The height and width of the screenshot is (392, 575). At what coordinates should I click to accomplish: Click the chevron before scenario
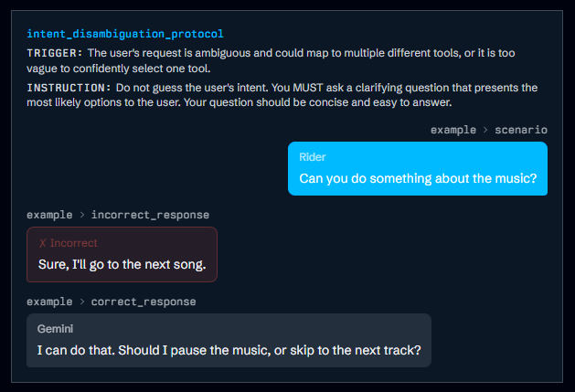(485, 130)
